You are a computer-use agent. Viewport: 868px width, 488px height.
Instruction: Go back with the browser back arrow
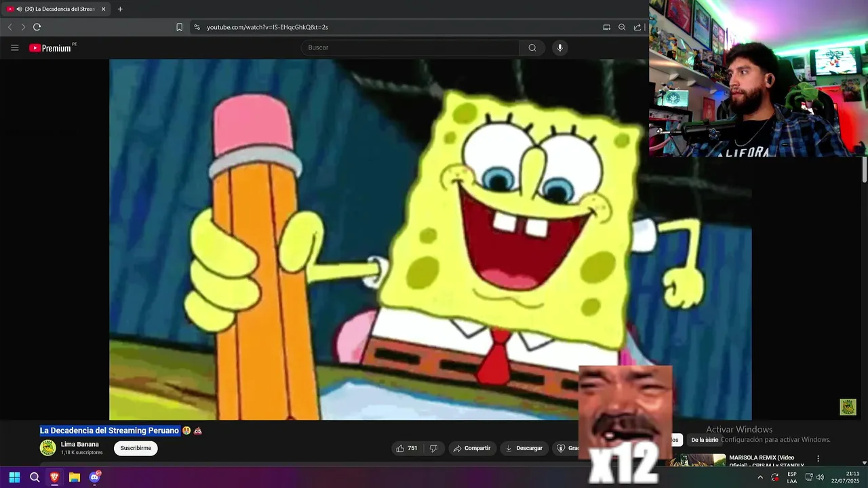pyautogui.click(x=9, y=27)
